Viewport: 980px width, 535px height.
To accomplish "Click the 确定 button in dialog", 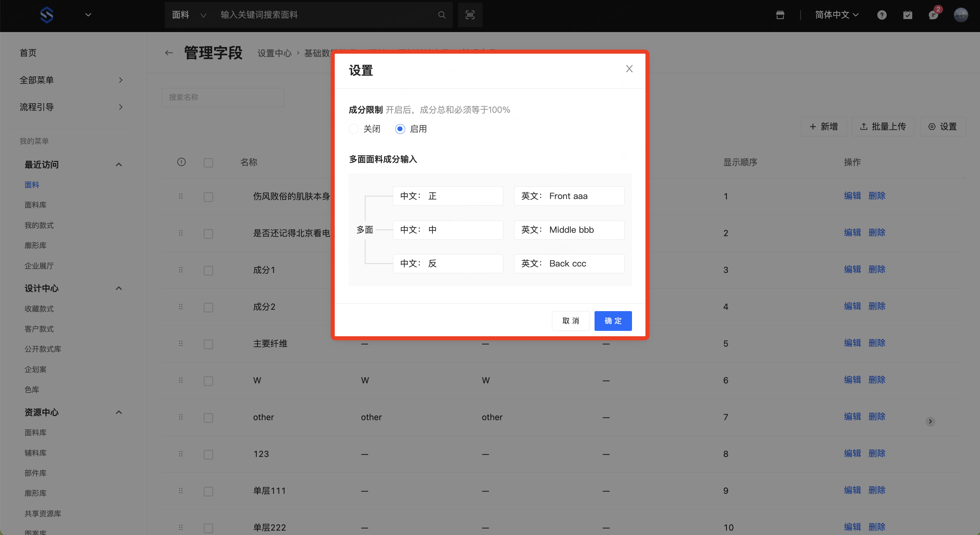I will [x=613, y=321].
